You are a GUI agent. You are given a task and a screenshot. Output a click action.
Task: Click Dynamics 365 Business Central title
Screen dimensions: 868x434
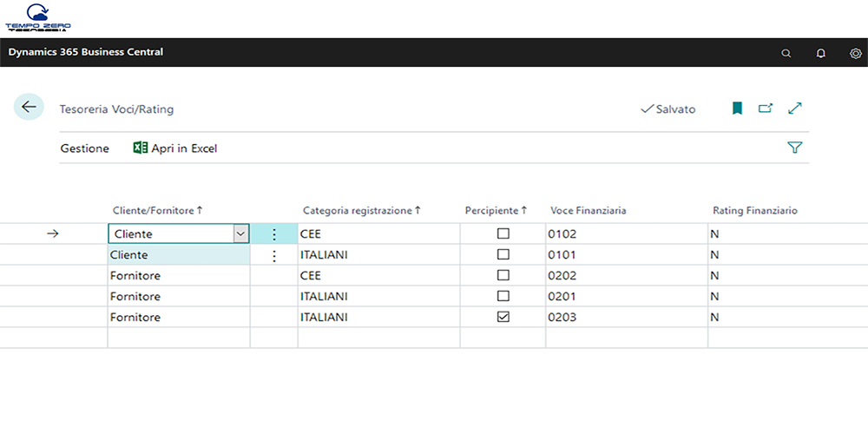tap(85, 52)
